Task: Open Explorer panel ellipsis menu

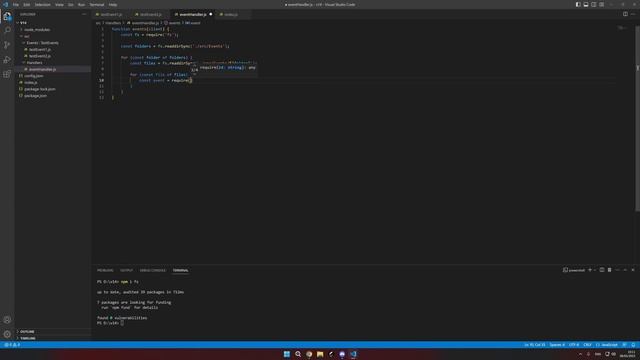Action: [x=84, y=14]
